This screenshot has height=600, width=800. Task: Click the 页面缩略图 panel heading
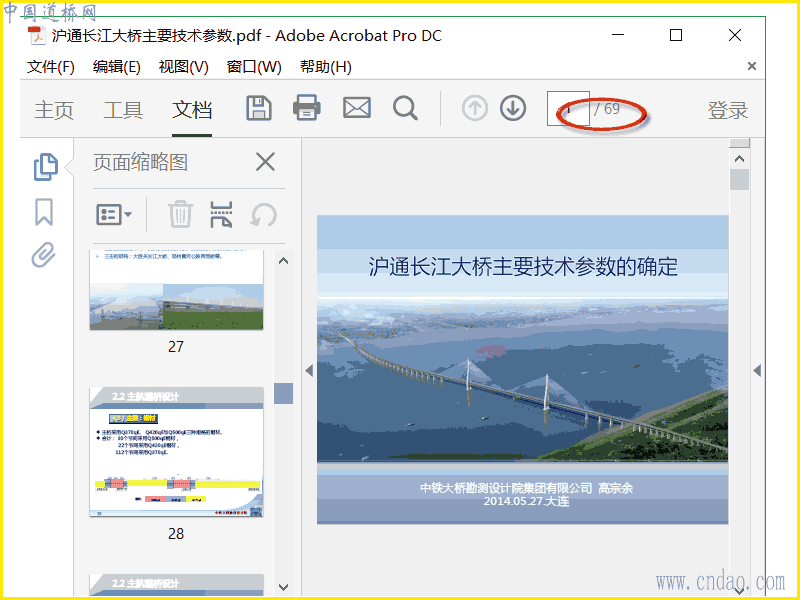click(140, 162)
